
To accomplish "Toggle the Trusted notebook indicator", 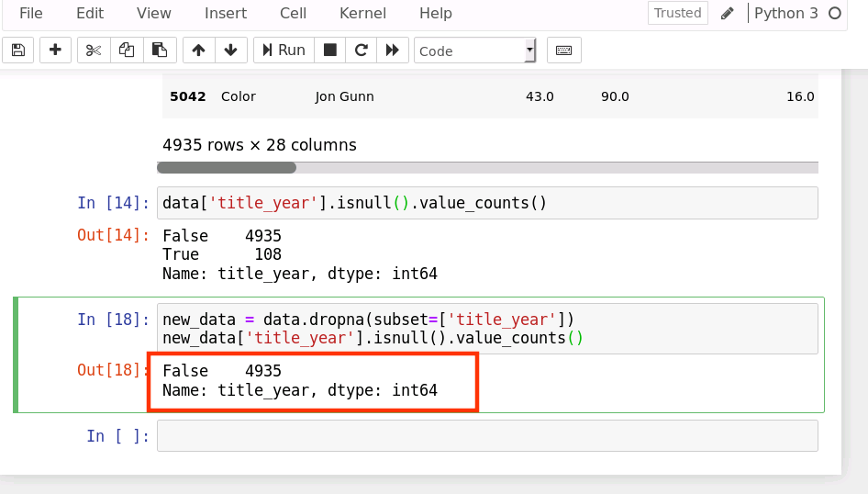I will click(x=677, y=14).
